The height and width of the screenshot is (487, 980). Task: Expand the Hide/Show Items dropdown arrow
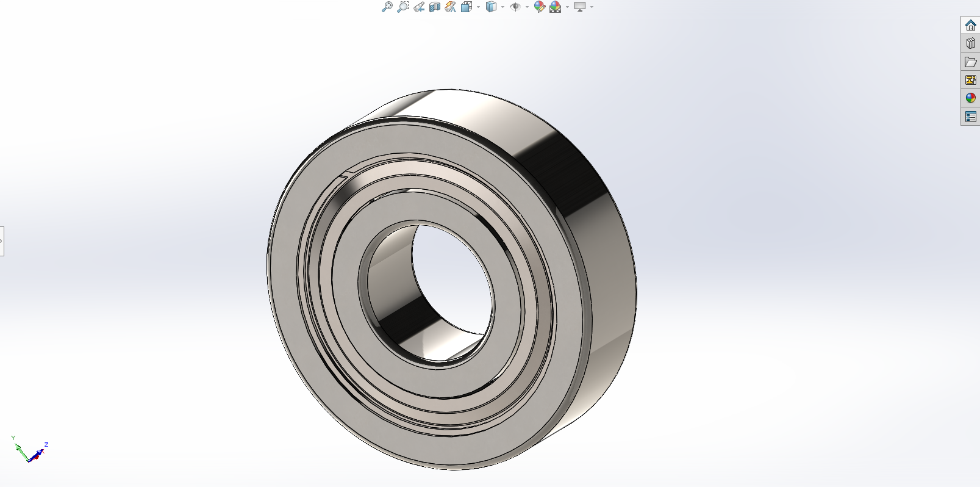tap(527, 7)
